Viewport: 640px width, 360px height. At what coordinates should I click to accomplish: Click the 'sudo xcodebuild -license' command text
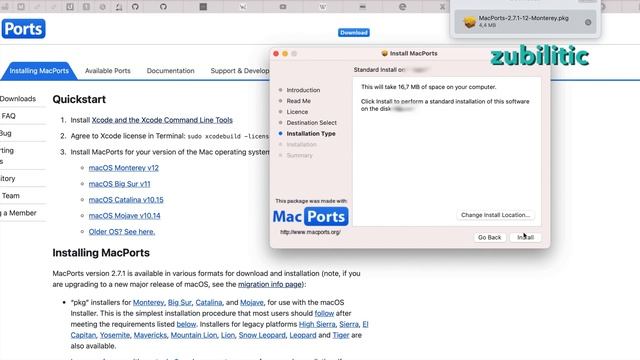[228, 136]
